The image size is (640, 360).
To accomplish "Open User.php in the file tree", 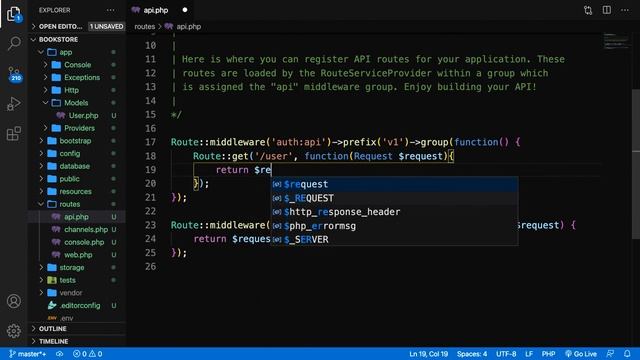I will (x=77, y=116).
